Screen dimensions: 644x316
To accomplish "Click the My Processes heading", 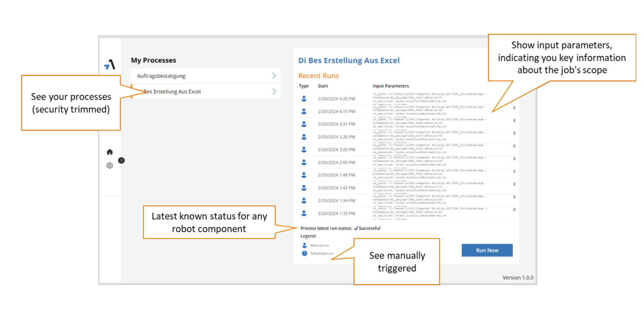I will [153, 60].
